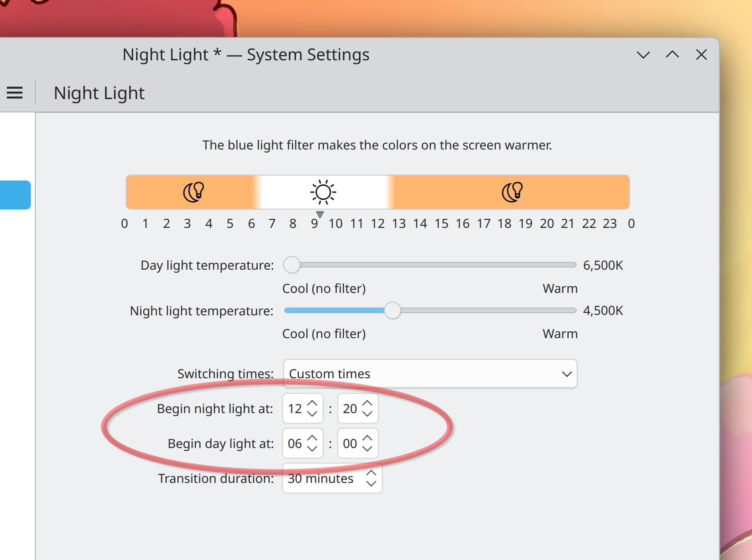Image resolution: width=752 pixels, height=560 pixels.
Task: Decrease day light begin minutes
Action: click(367, 448)
